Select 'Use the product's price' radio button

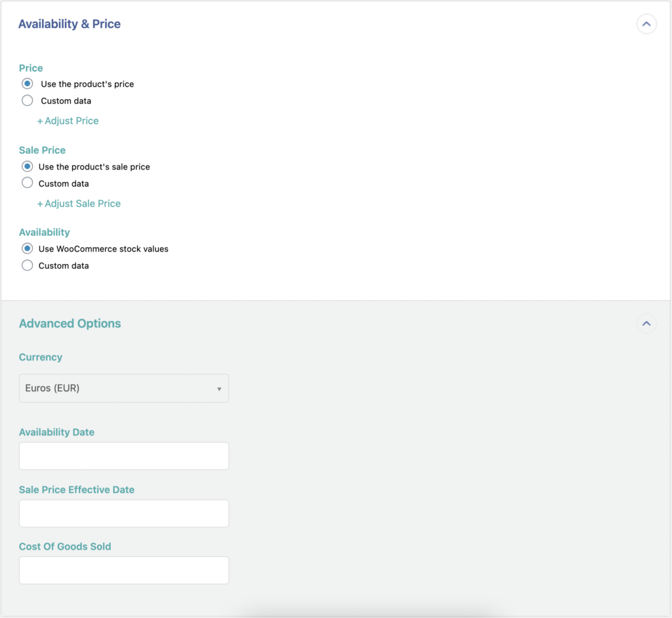27,83
